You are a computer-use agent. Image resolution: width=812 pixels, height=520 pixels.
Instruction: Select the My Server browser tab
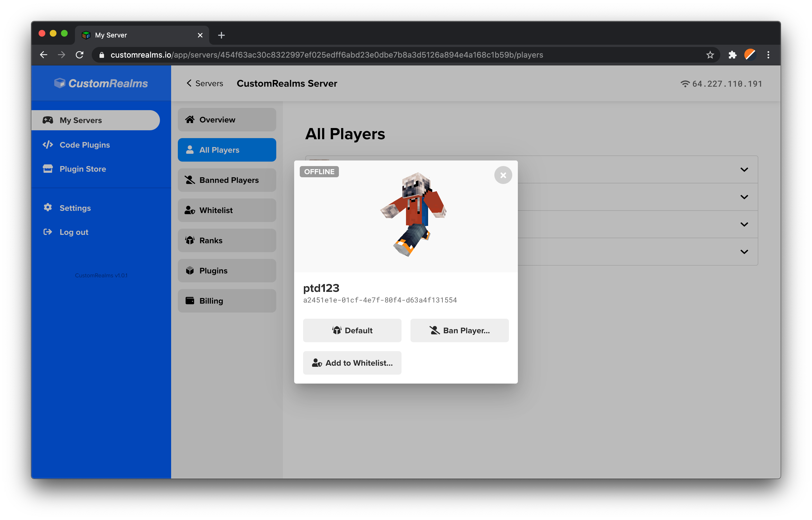pyautogui.click(x=142, y=35)
